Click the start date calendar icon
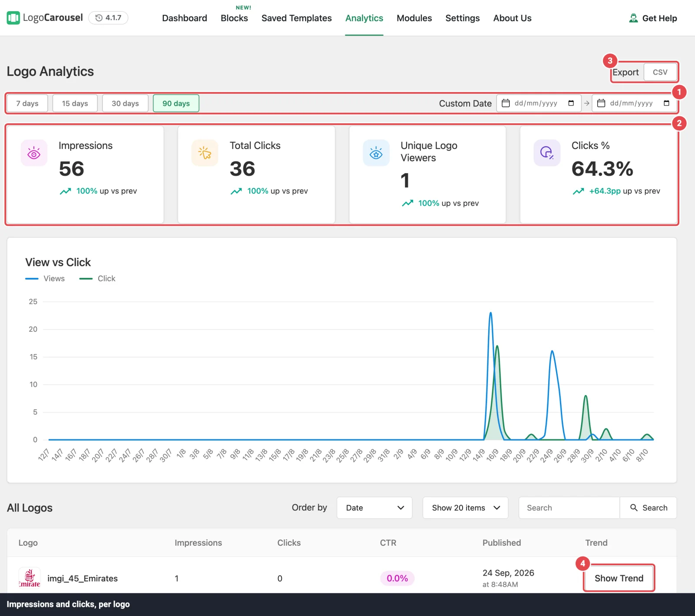 coord(506,103)
